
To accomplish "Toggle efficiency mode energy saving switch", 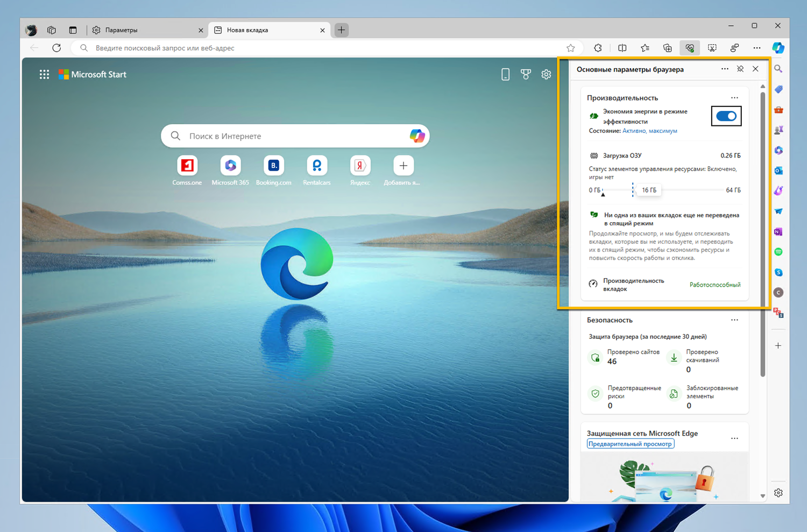I will coord(726,116).
